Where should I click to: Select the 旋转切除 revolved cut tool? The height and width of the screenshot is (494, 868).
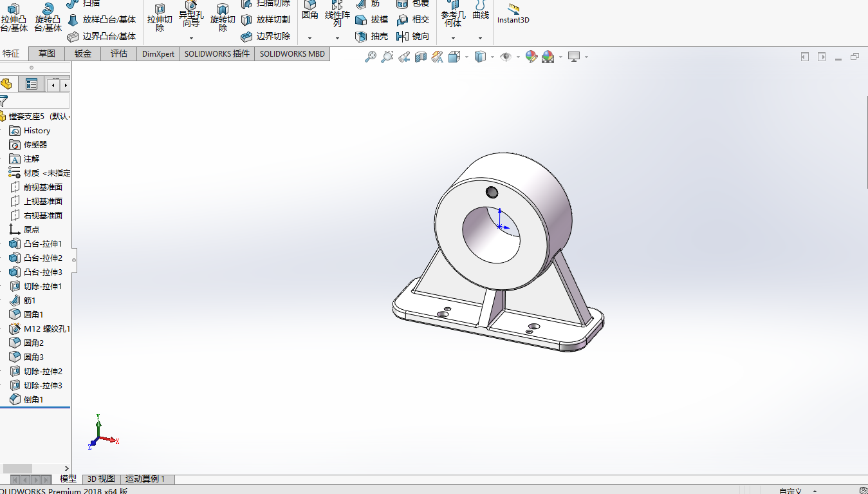[x=223, y=17]
